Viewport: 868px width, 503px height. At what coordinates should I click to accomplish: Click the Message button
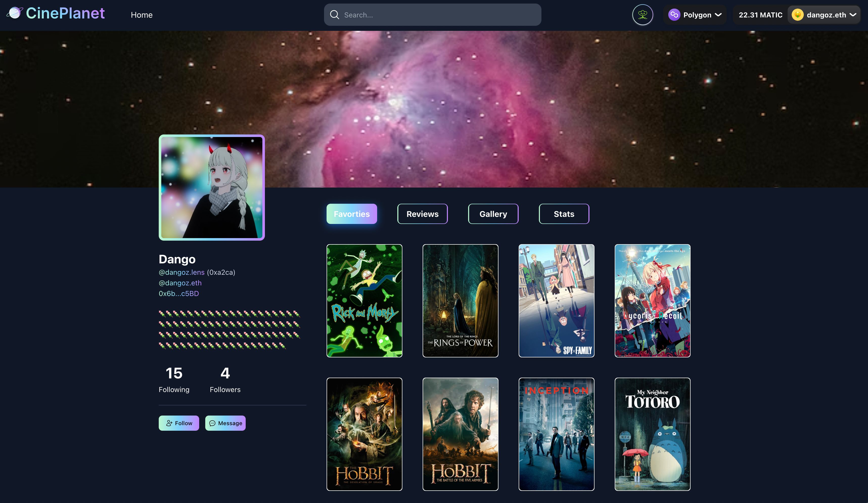coord(225,423)
